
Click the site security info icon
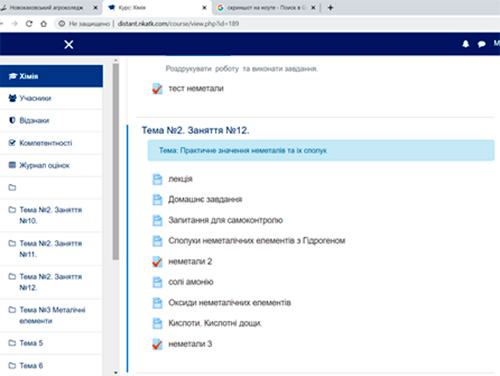(x=62, y=24)
